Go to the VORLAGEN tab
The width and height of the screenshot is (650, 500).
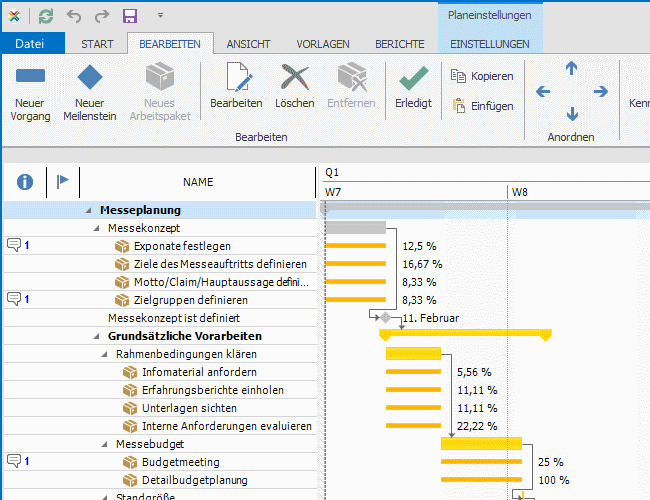pyautogui.click(x=323, y=44)
